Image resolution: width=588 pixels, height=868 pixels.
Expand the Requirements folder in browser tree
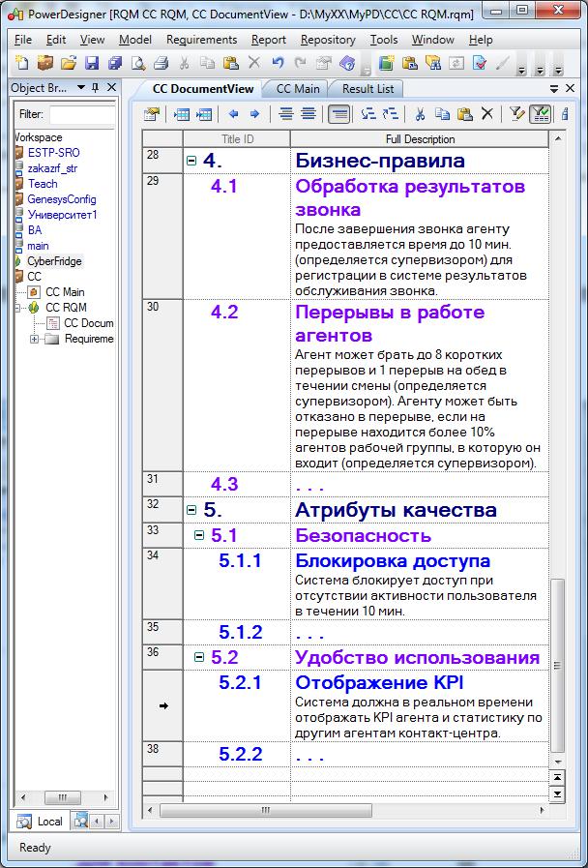(x=34, y=339)
